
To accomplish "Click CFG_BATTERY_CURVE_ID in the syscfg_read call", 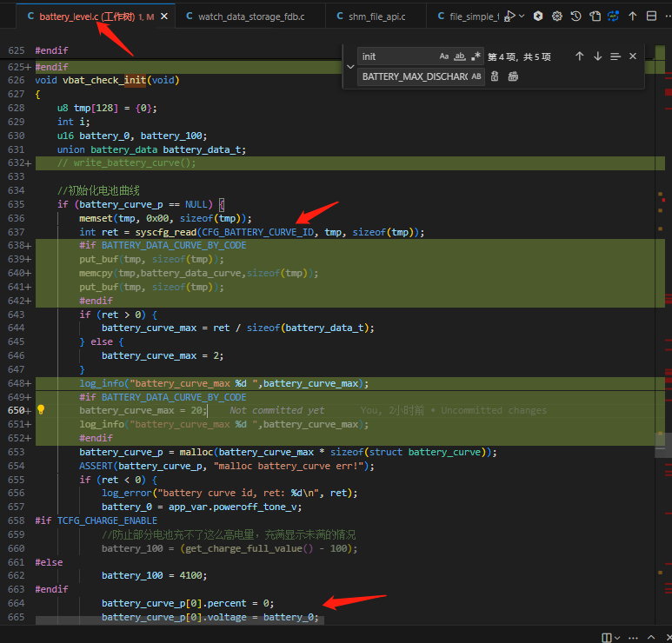I will [258, 232].
